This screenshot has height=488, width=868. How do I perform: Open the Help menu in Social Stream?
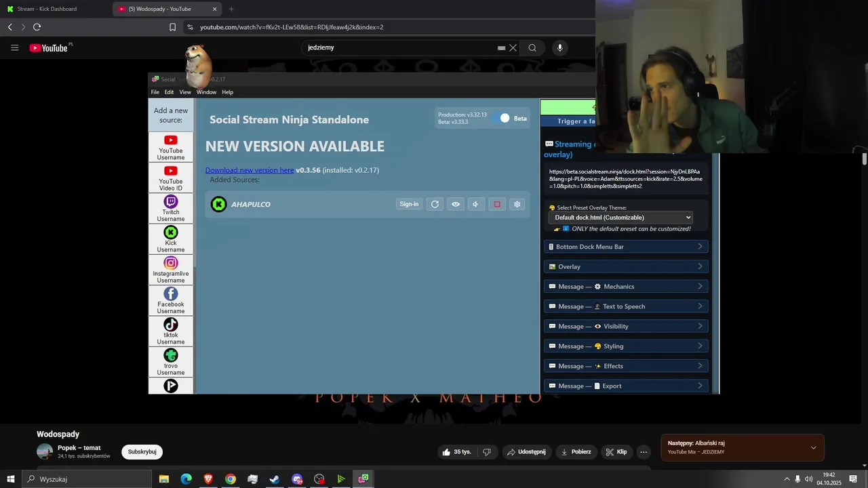click(228, 92)
